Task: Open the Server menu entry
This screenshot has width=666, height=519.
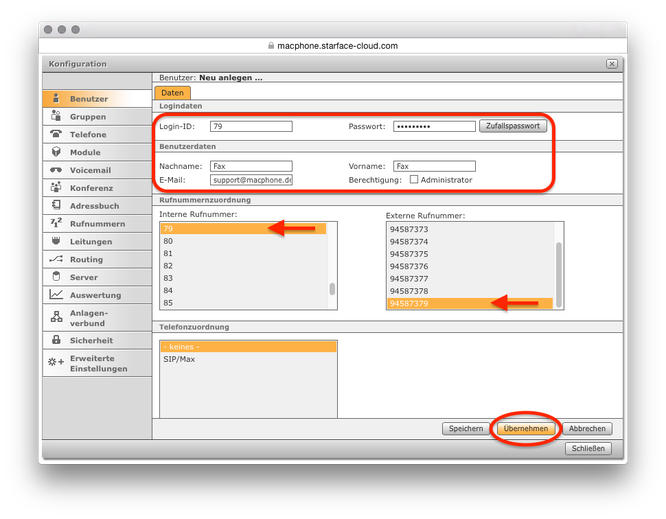Action: [x=97, y=277]
